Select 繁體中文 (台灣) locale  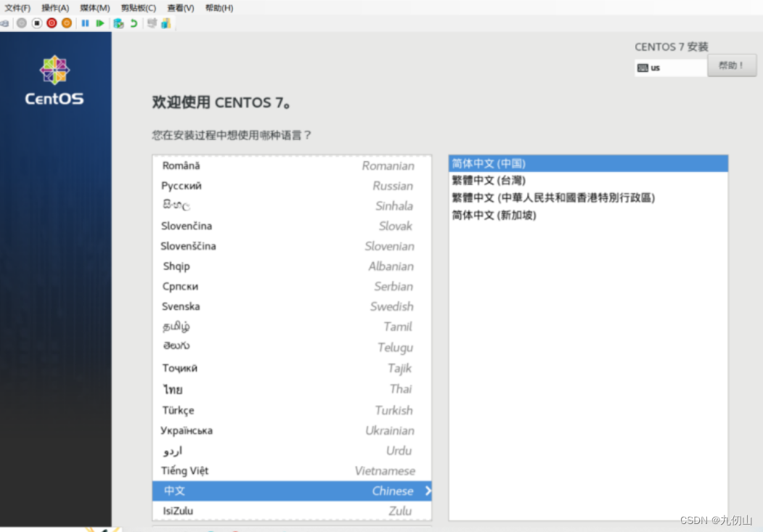click(x=588, y=181)
